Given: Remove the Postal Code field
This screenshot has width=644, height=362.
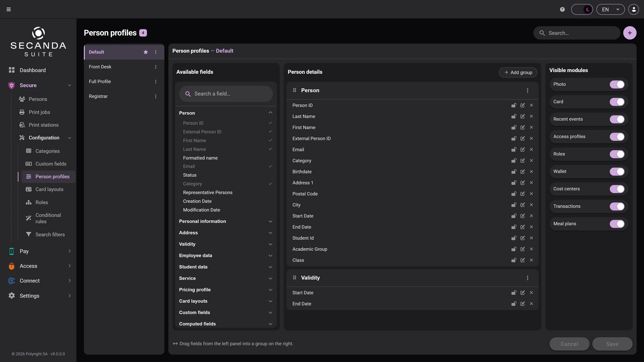Looking at the screenshot, I should (531, 194).
